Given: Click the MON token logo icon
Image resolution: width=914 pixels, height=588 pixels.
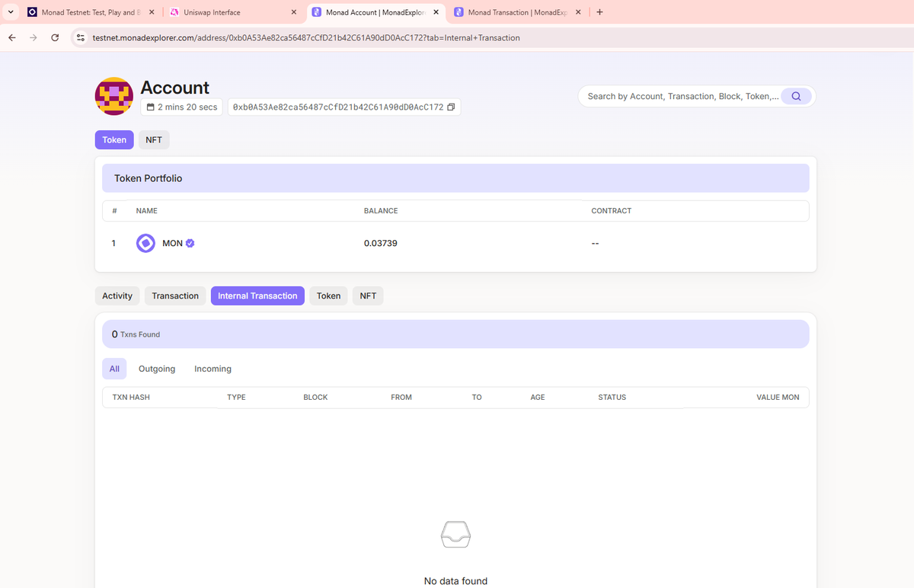Looking at the screenshot, I should (x=145, y=243).
